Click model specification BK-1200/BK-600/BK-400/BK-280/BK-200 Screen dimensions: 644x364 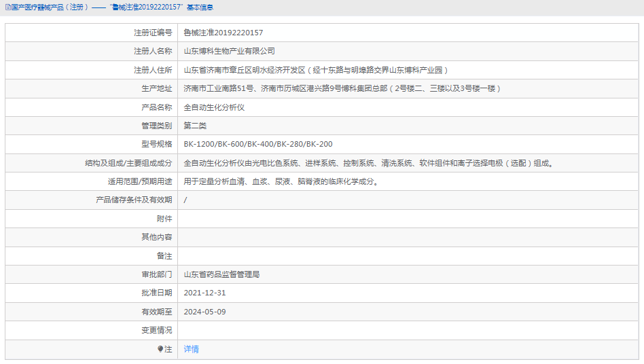[x=258, y=144]
